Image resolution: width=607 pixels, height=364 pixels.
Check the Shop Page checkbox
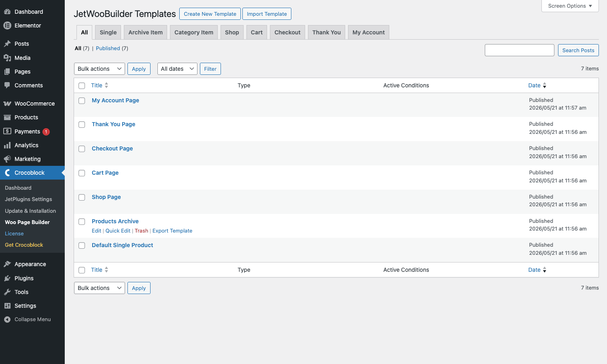(x=82, y=197)
